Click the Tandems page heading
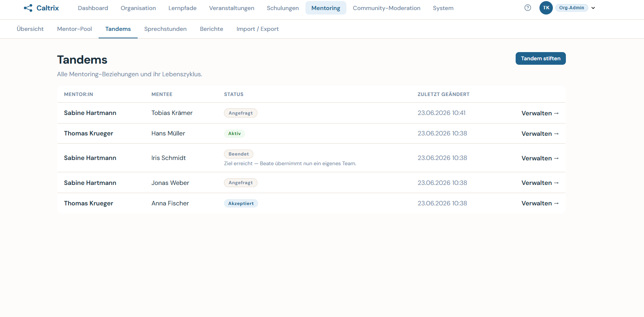This screenshot has height=317, width=644. [x=82, y=60]
